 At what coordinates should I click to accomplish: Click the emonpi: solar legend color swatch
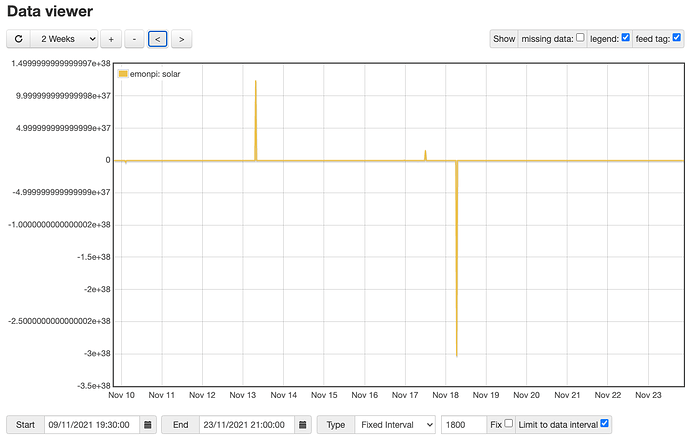[x=123, y=74]
